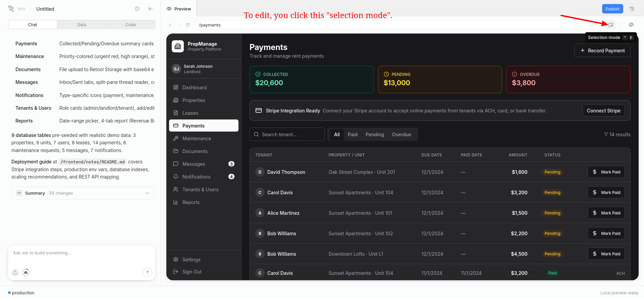This screenshot has width=644, height=299.
Task: Open Notifications in the sidebar
Action: [x=204, y=177]
